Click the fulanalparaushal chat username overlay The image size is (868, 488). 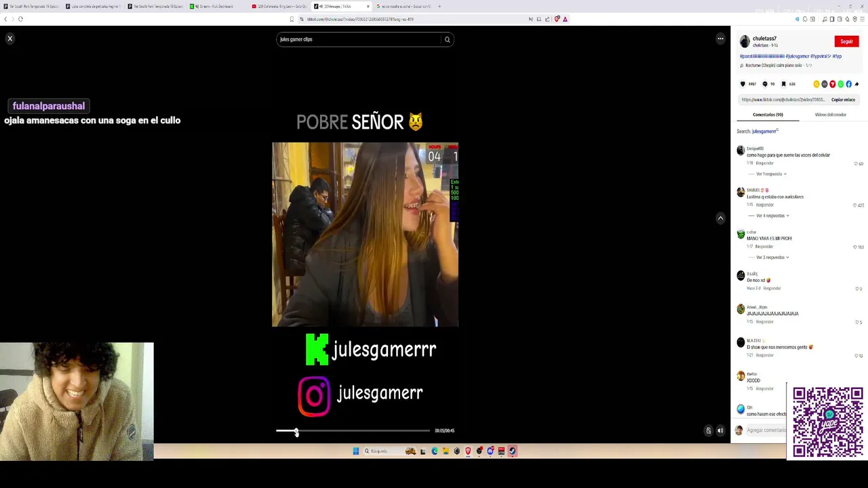pyautogui.click(x=49, y=106)
